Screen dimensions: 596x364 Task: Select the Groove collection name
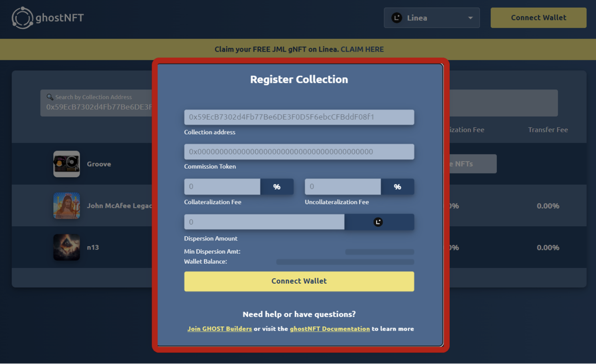pyautogui.click(x=99, y=164)
